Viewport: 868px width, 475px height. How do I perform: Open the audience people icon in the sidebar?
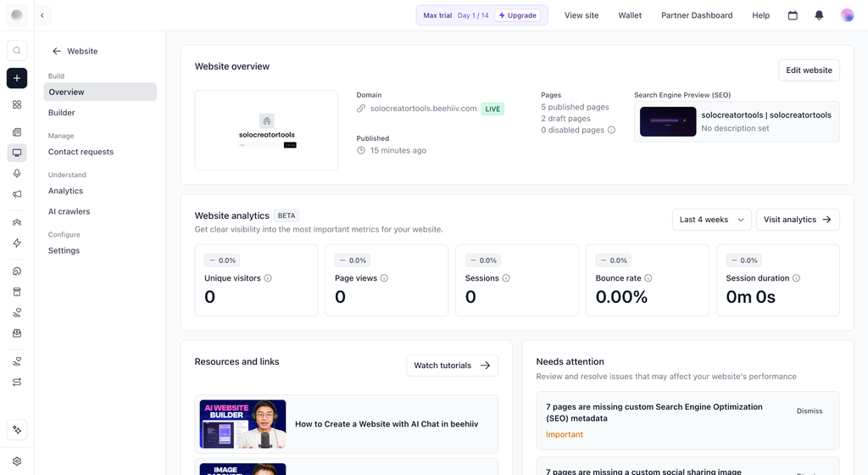click(17, 222)
